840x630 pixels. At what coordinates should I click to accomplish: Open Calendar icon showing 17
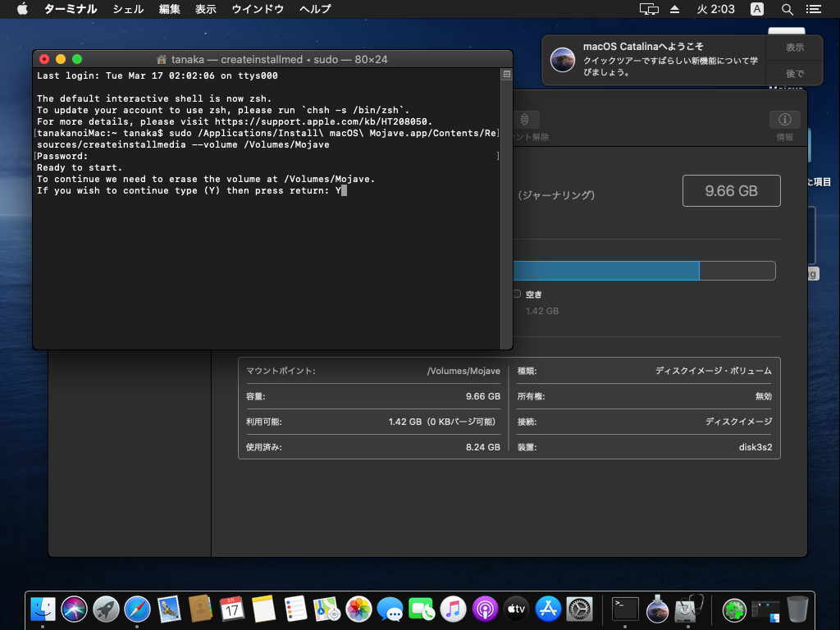pos(232,609)
